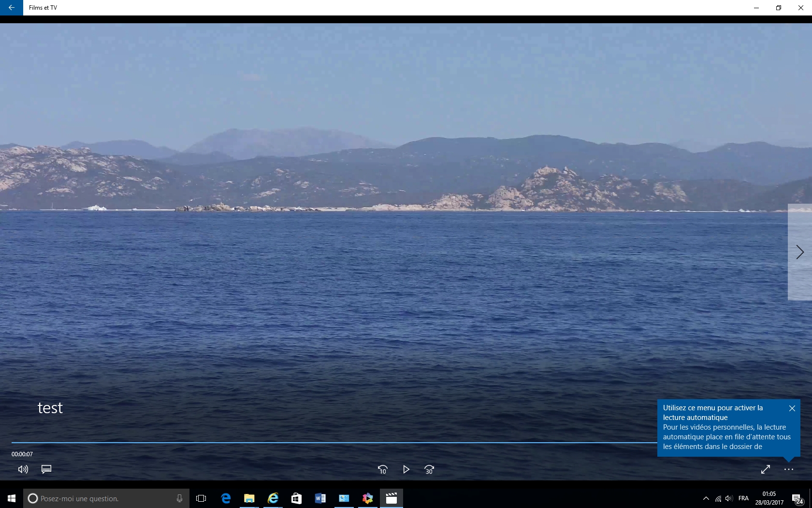Skip forward 30 seconds

pos(429,469)
